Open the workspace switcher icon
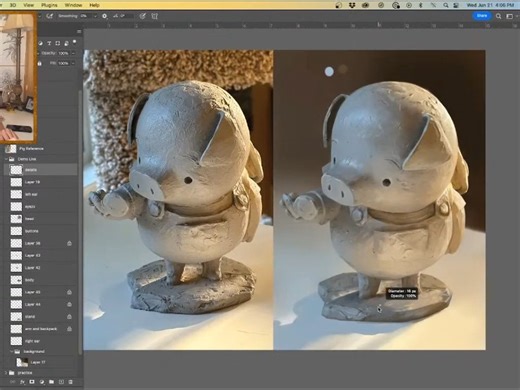This screenshot has height=390, width=520. point(510,16)
